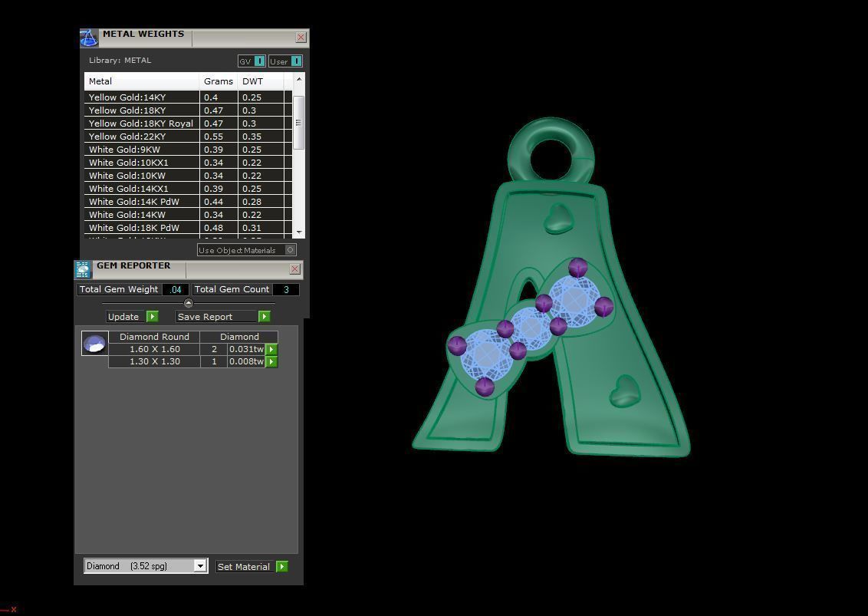Click the diamond gem thumbnail icon
This screenshot has width=868, height=616.
pyautogui.click(x=94, y=344)
